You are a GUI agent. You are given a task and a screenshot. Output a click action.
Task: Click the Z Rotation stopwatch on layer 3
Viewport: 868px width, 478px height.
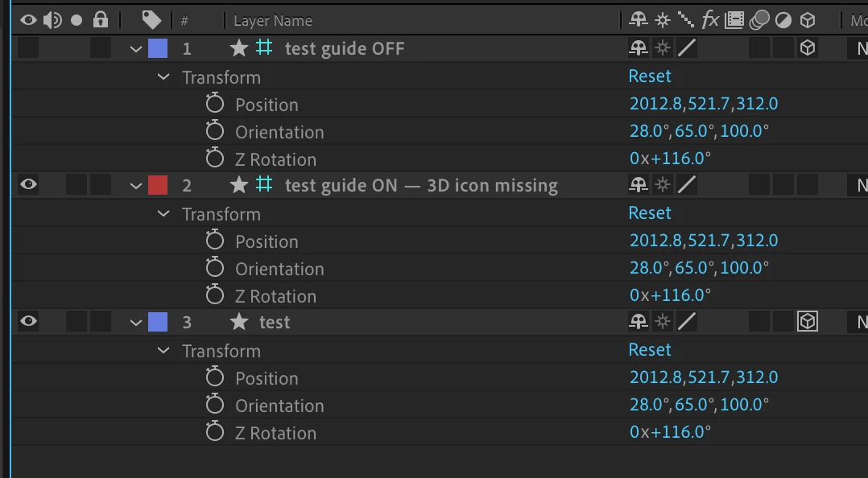pos(214,432)
